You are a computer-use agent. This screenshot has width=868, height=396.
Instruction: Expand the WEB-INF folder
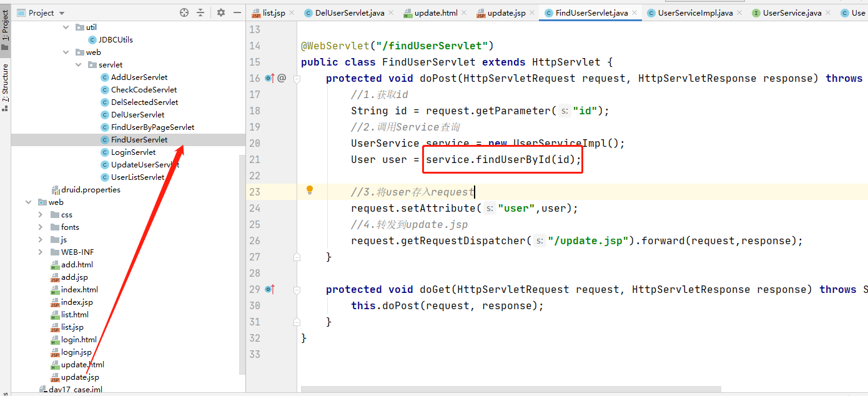(x=42, y=252)
